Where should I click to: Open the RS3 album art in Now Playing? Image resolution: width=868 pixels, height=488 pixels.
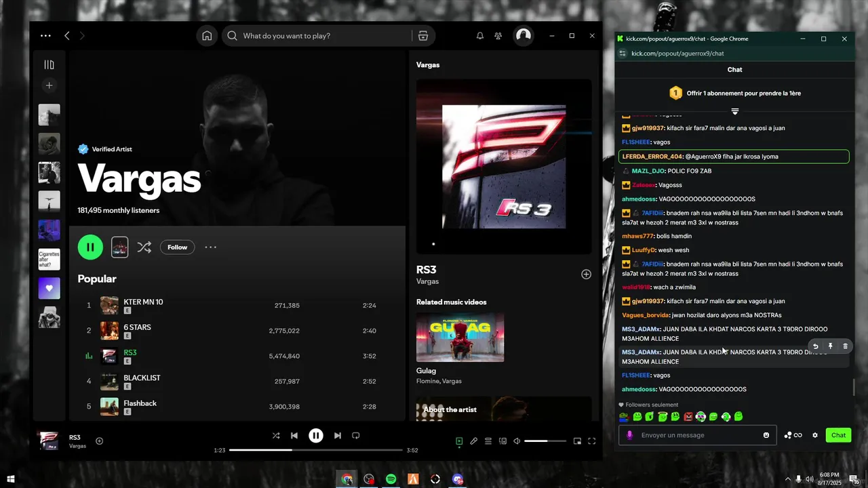[x=504, y=167]
